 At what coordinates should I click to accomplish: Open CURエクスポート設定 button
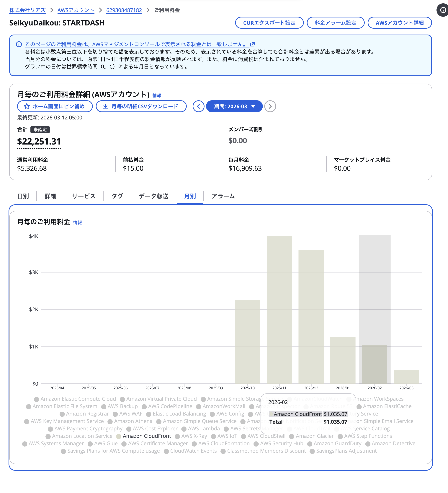tap(269, 23)
